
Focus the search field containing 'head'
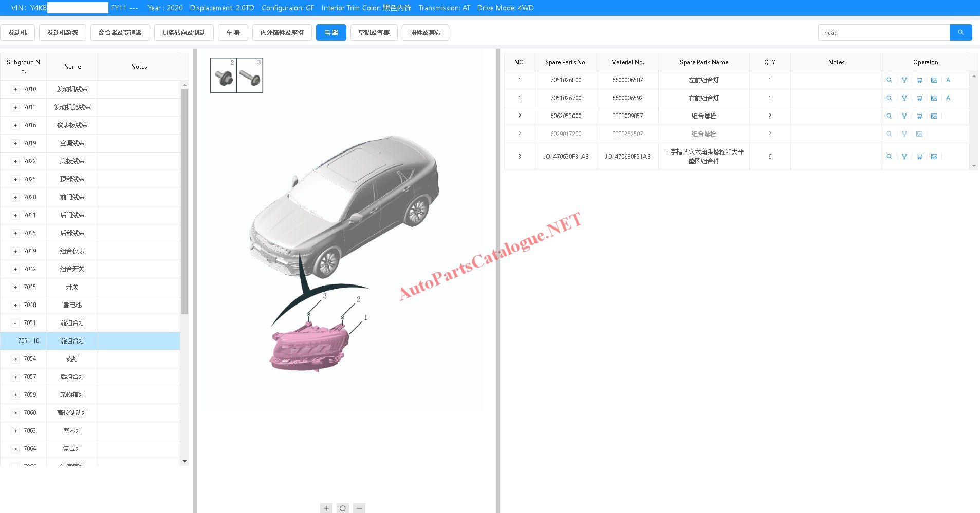(883, 32)
